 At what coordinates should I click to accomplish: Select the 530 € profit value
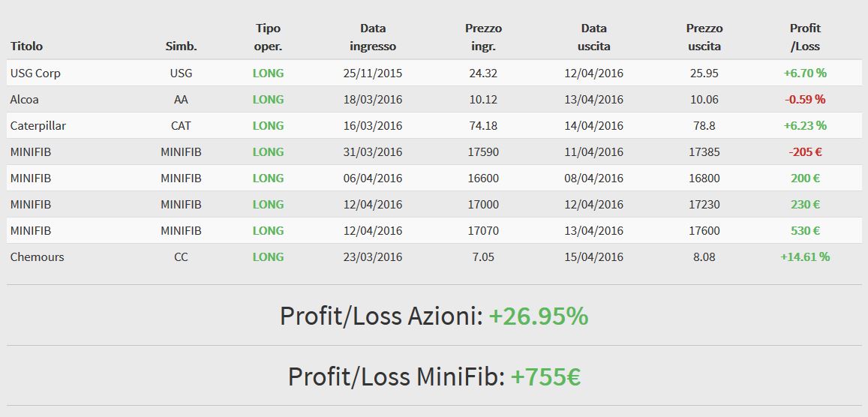805,230
